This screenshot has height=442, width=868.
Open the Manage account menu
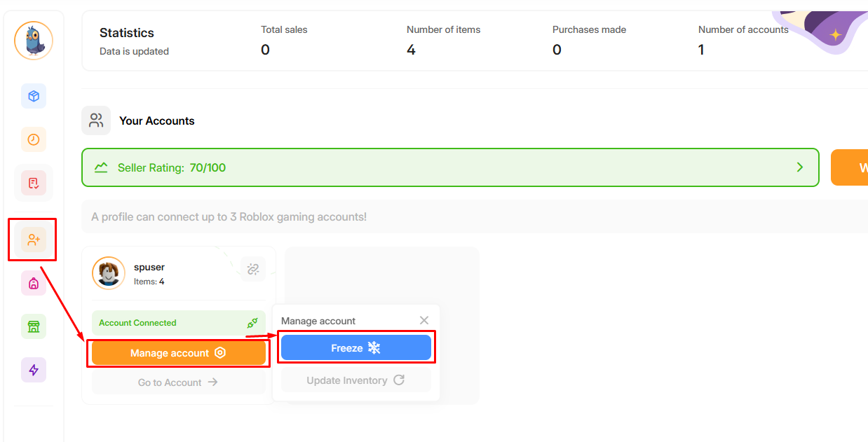tap(179, 353)
